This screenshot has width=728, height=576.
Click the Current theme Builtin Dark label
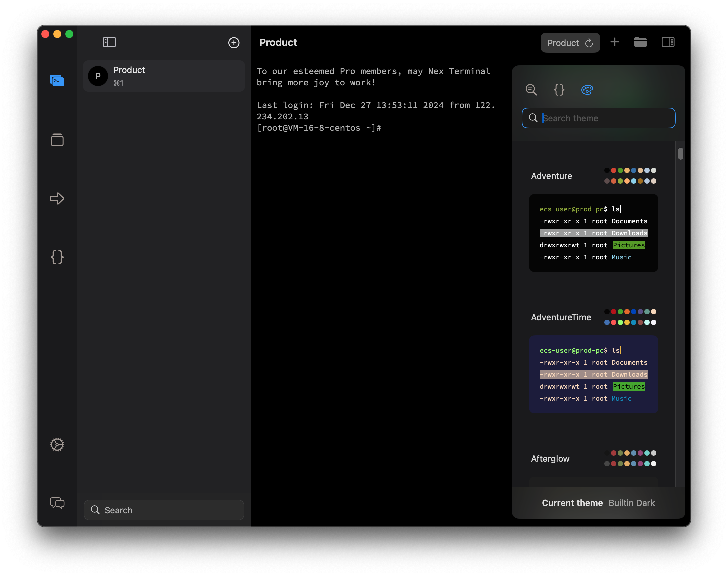pos(598,502)
